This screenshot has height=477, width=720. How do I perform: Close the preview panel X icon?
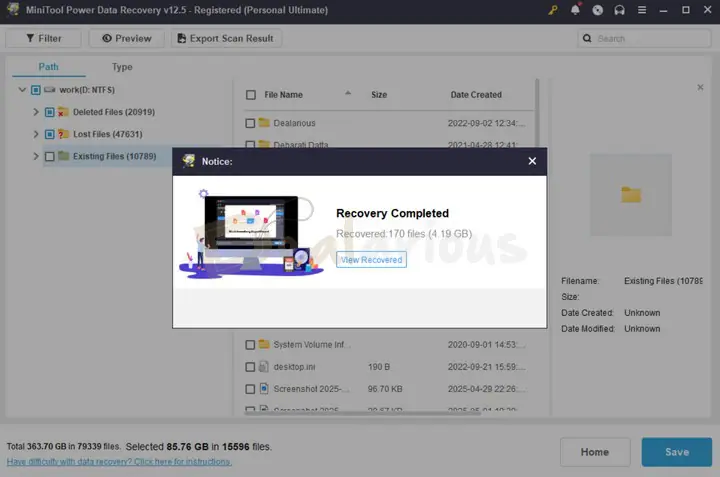(701, 88)
